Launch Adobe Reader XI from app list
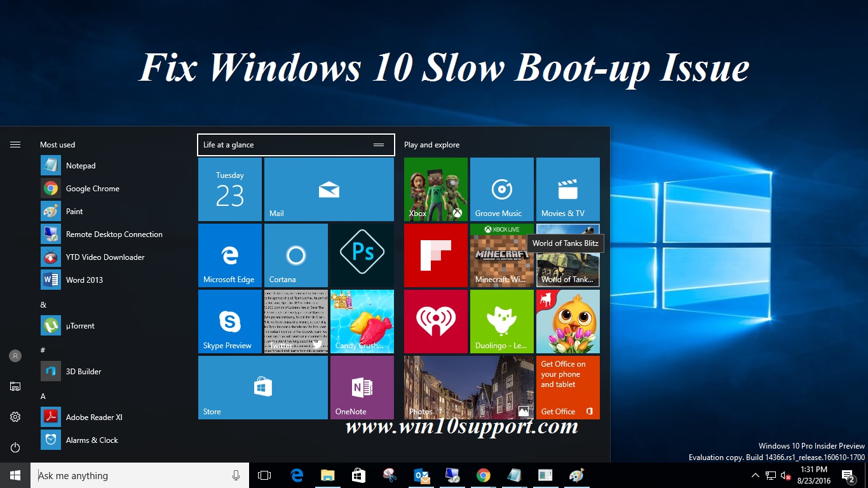The image size is (868, 488). (114, 417)
